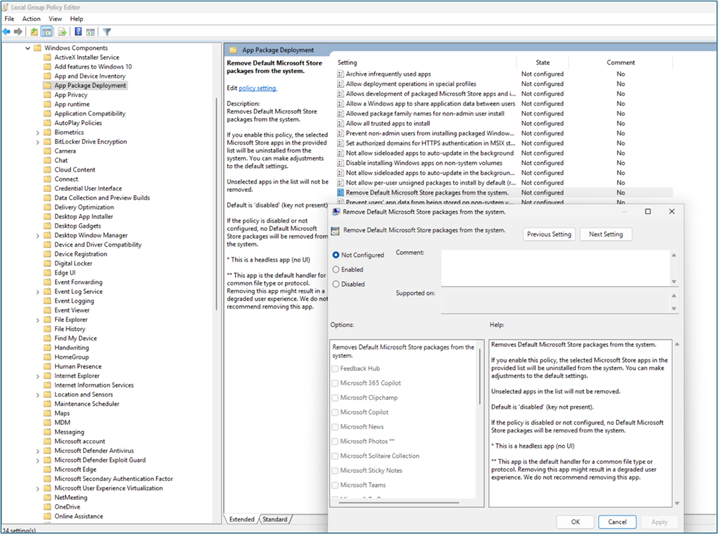The height and width of the screenshot is (534, 718).
Task: Toggle the Show/Hide Action Pane icon
Action: click(91, 32)
